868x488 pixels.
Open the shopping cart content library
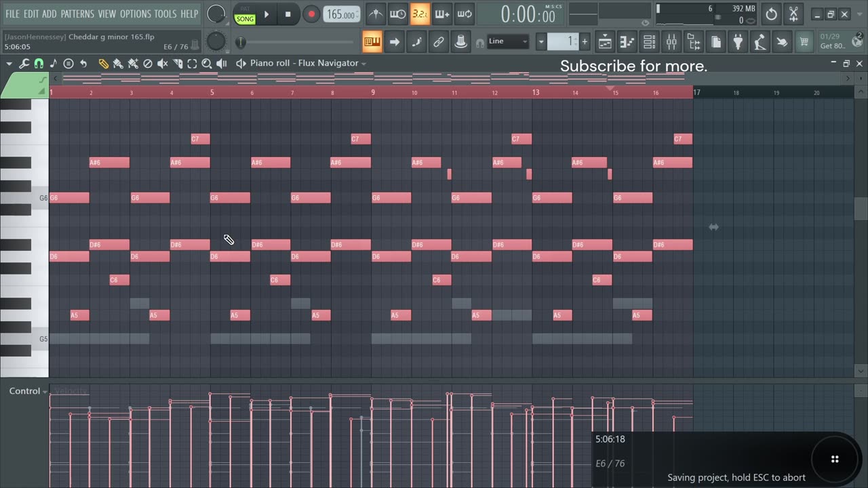point(804,42)
